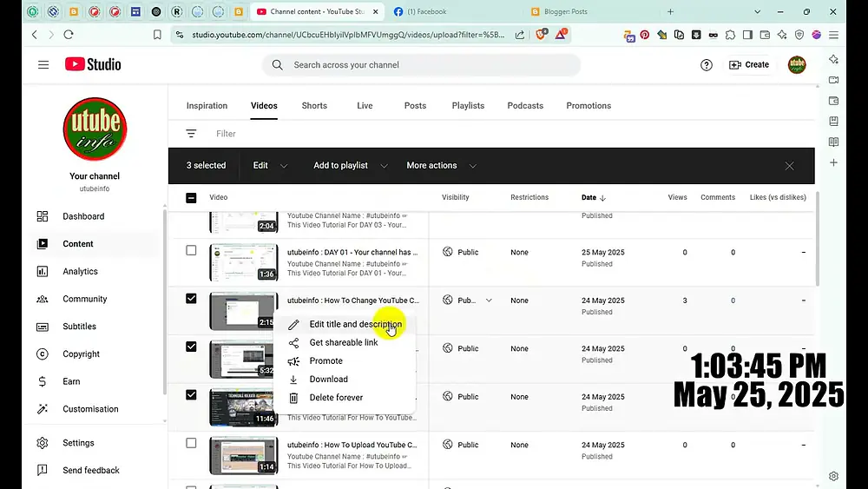This screenshot has height=489, width=868.
Task: Click the Views column header
Action: 677,198
